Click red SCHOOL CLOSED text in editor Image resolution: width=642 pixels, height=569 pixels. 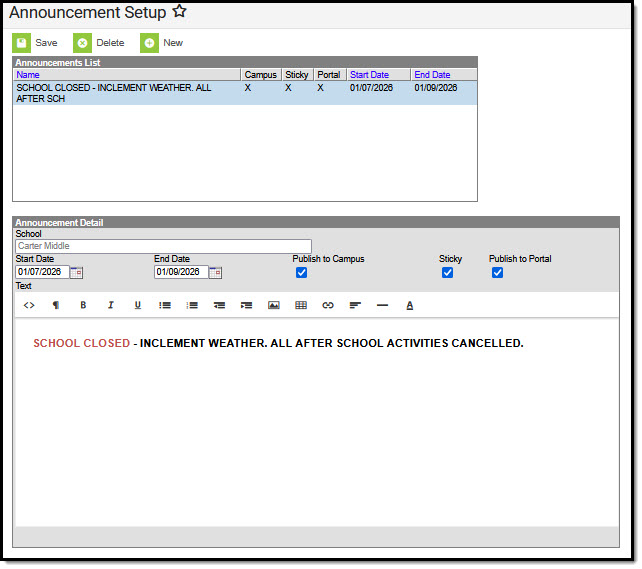coord(81,343)
